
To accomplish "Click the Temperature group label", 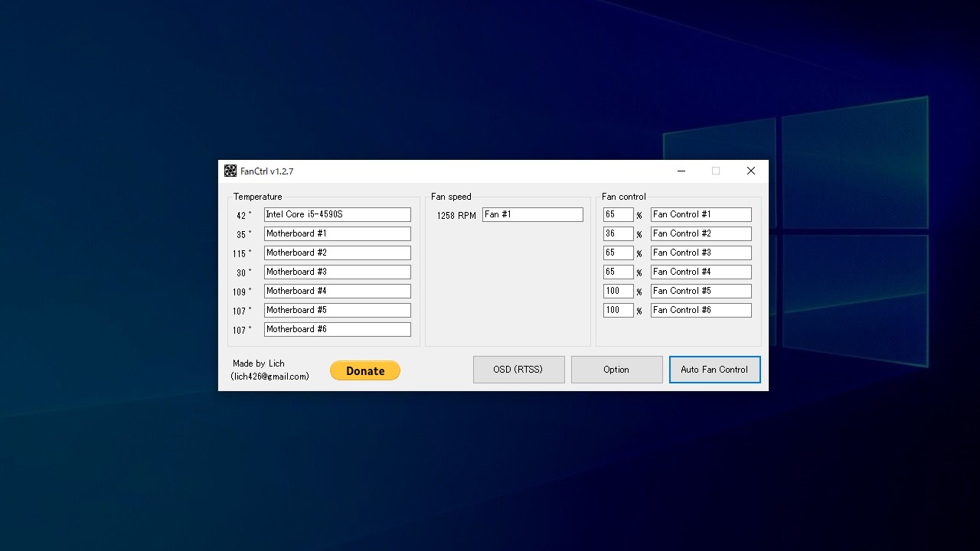I will [258, 197].
